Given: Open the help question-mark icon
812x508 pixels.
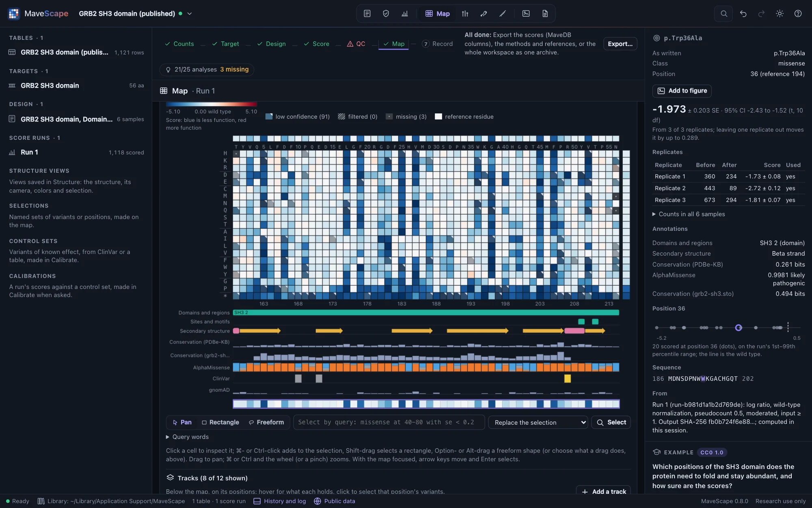Looking at the screenshot, I should [798, 13].
